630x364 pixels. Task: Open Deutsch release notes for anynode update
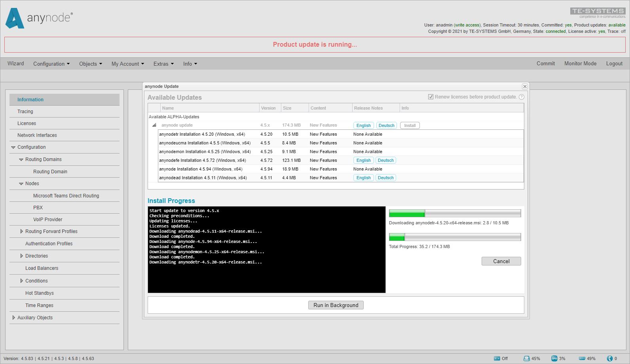[386, 125]
